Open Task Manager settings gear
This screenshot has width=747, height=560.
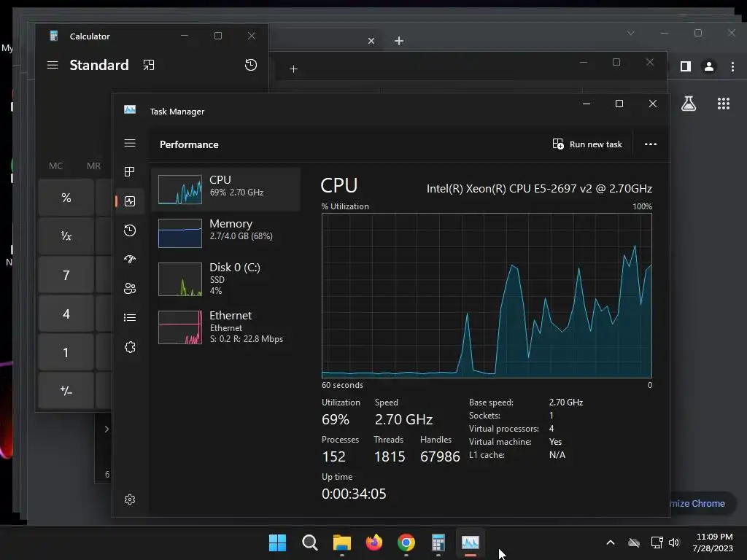click(130, 499)
